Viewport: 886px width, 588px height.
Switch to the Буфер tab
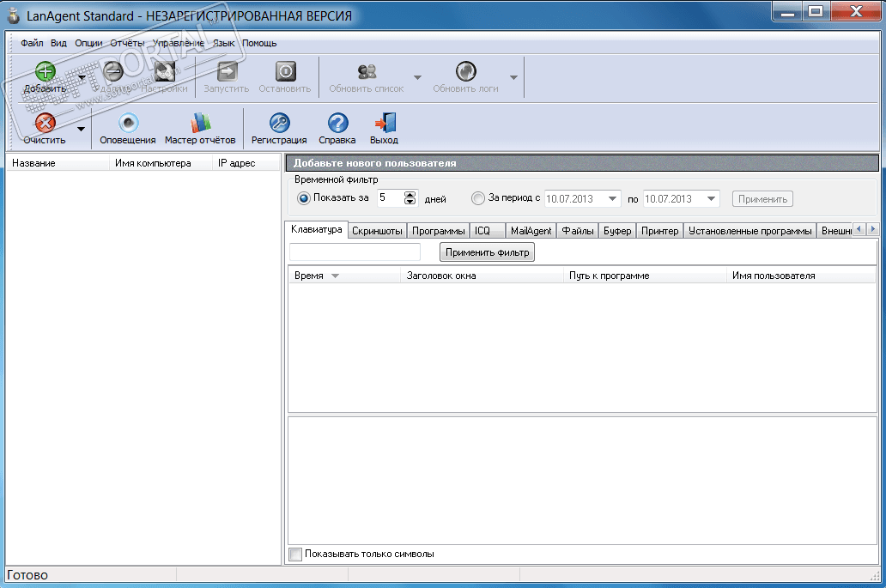tap(617, 230)
